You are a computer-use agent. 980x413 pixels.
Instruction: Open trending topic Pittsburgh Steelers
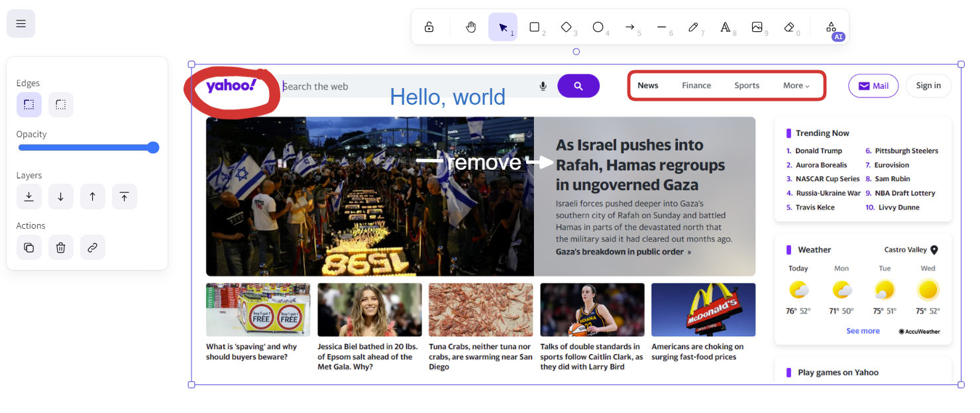coord(906,151)
